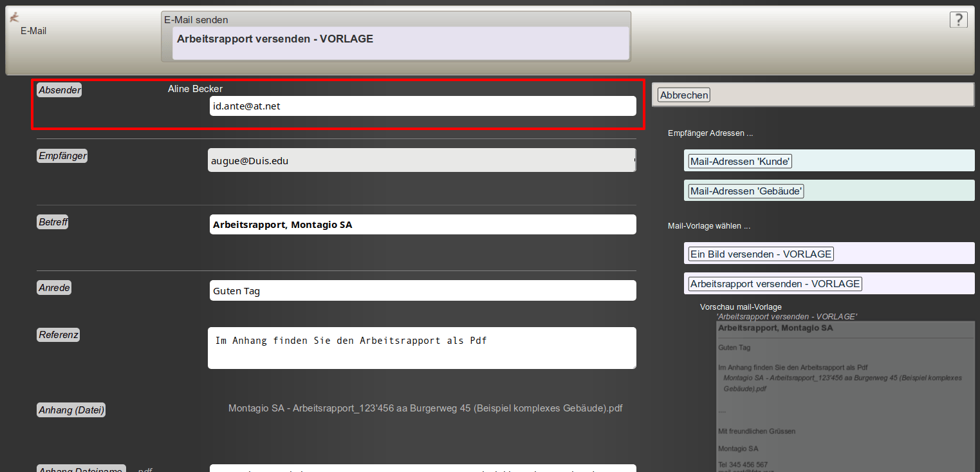
Task: Click the Absender label
Action: pos(59,90)
